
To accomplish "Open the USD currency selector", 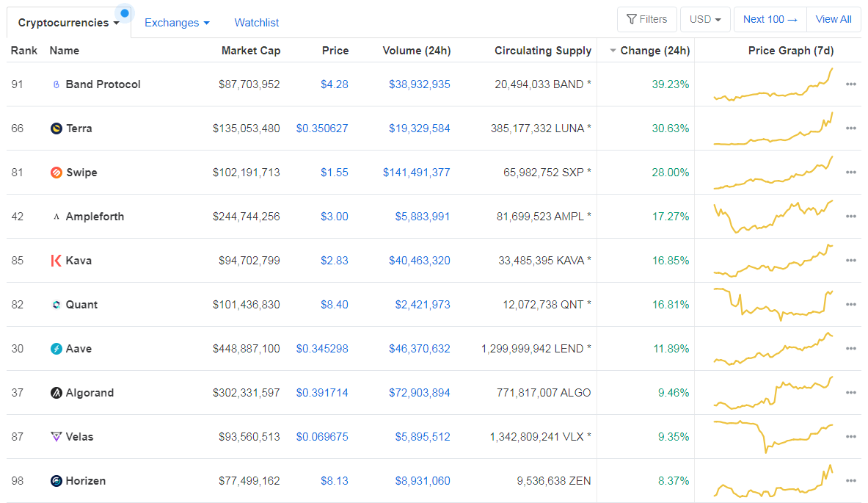I will [x=705, y=19].
